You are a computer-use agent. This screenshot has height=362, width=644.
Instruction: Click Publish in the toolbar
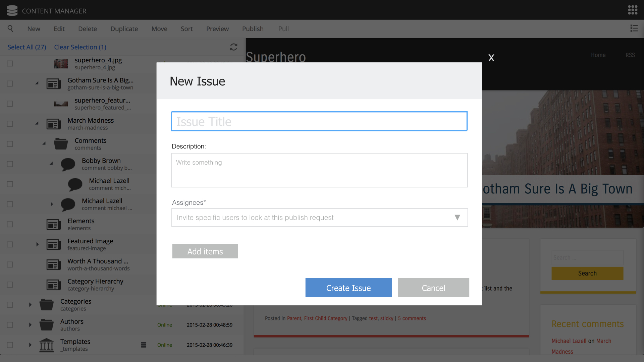click(253, 29)
